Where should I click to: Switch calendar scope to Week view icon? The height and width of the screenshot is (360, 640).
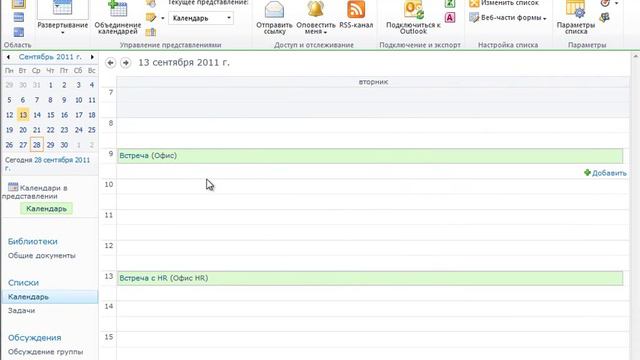coord(19,18)
